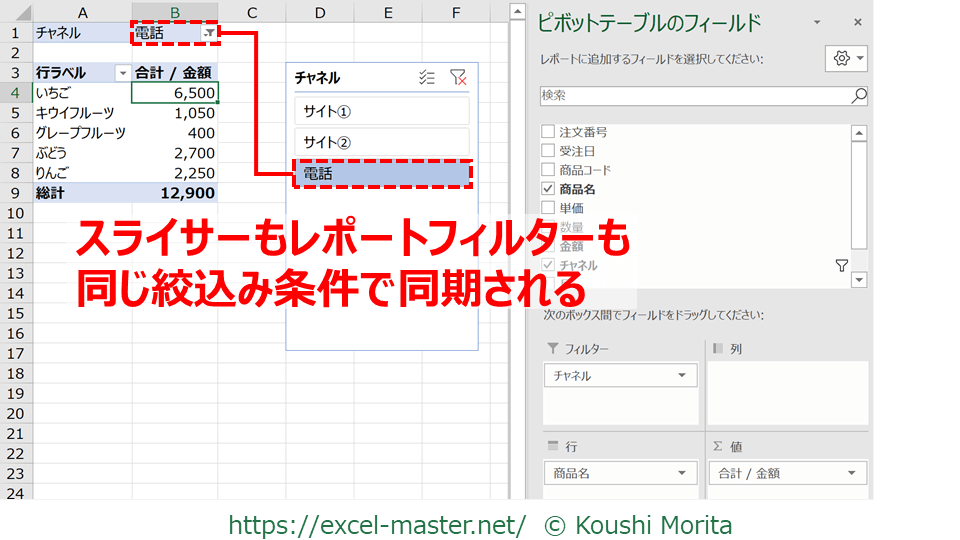This screenshot has height=540, width=960.
Task: Click the search magnifier icon
Action: coord(859,96)
